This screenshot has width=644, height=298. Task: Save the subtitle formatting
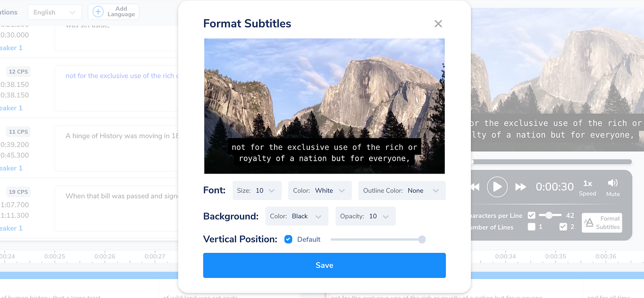324,265
